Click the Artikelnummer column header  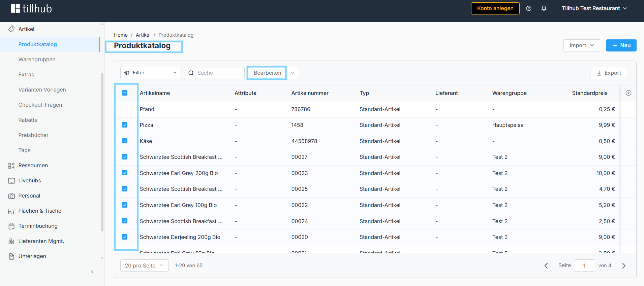pos(310,93)
